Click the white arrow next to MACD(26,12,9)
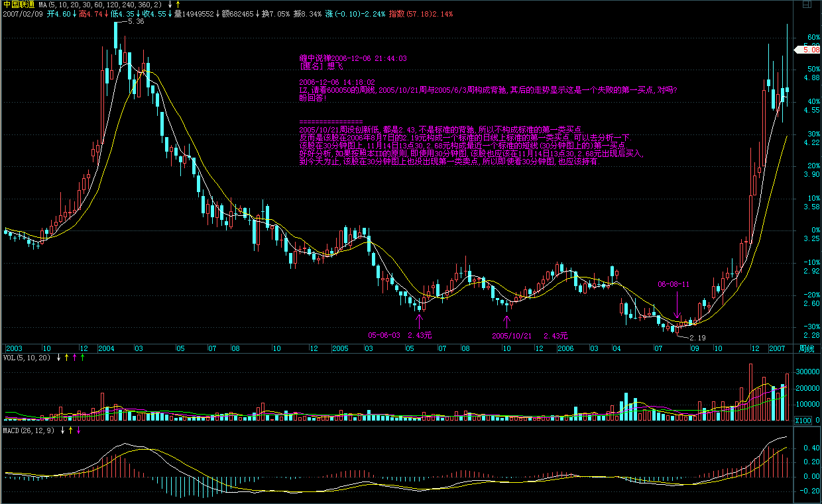822x504 pixels. point(63,430)
